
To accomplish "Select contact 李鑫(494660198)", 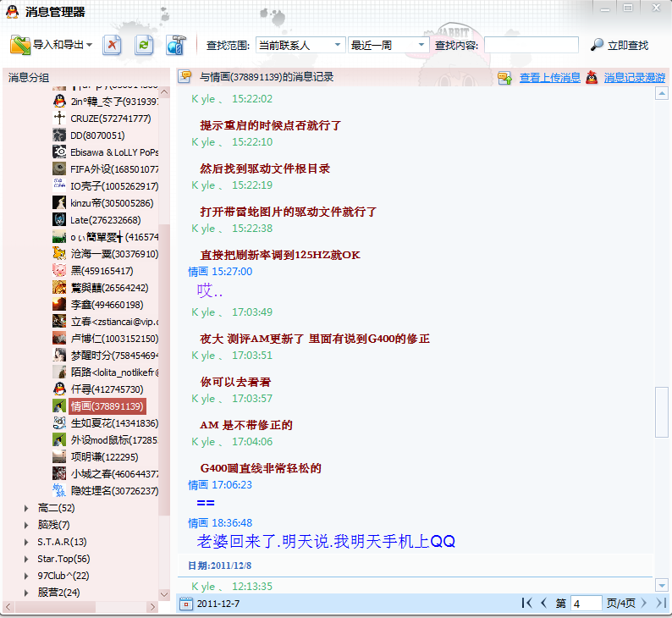I will pos(106,305).
